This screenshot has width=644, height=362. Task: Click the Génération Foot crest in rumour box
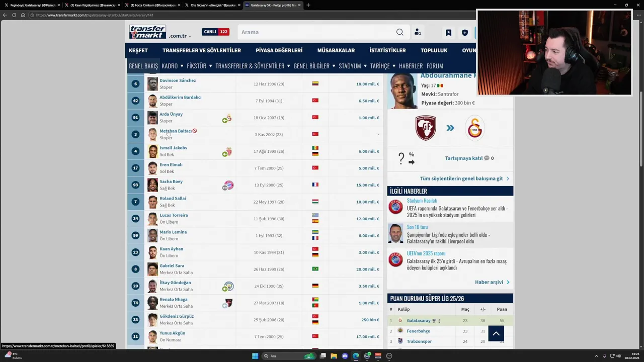(x=426, y=128)
